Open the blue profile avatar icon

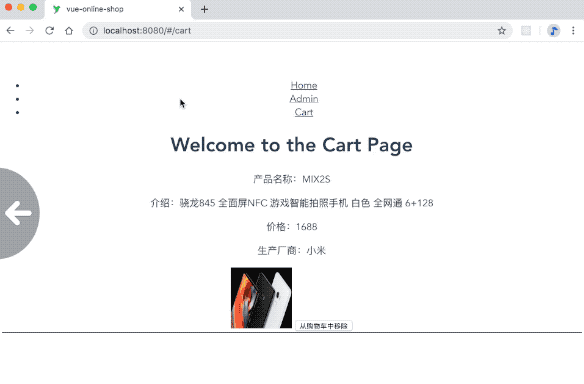pyautogui.click(x=553, y=31)
